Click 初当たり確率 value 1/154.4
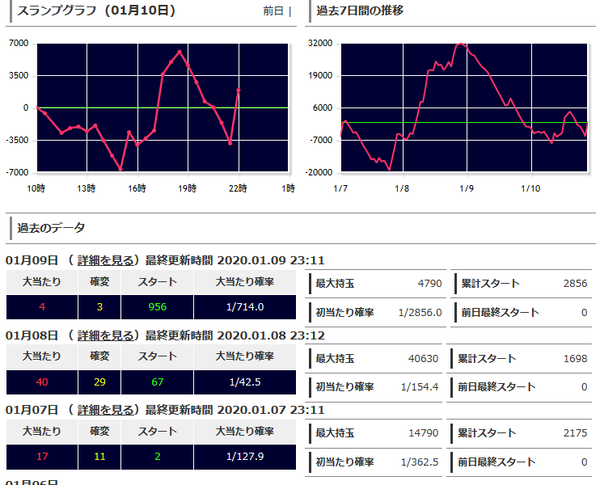The height and width of the screenshot is (485, 600). [x=419, y=387]
